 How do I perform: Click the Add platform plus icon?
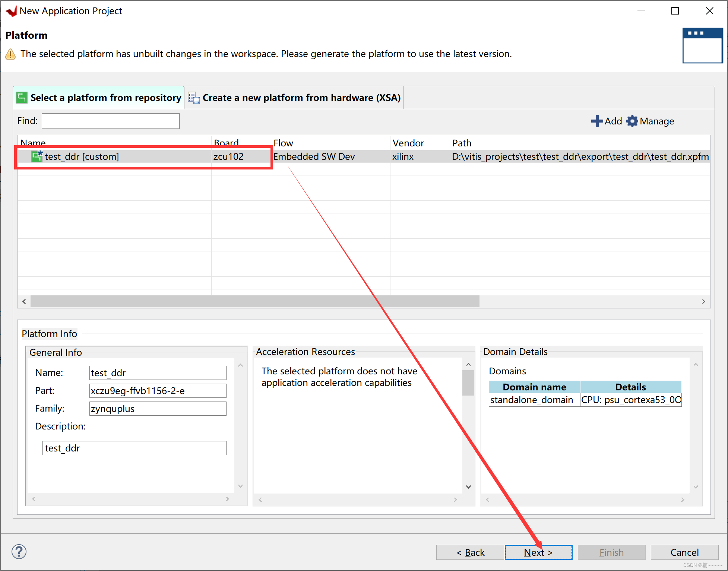[597, 121]
